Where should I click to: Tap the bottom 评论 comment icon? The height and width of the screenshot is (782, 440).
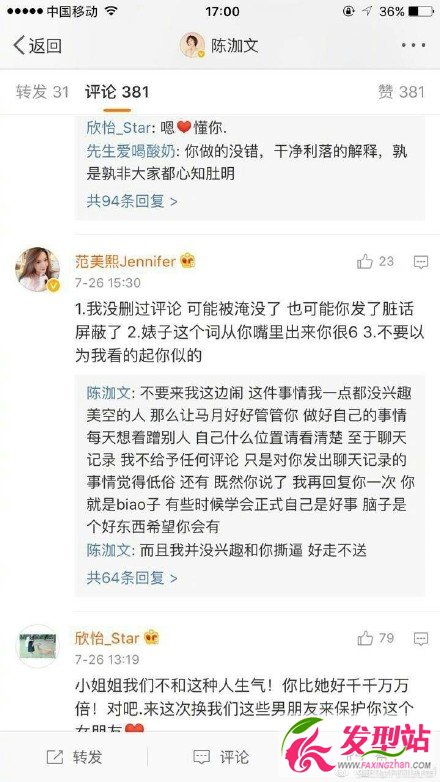tap(201, 757)
